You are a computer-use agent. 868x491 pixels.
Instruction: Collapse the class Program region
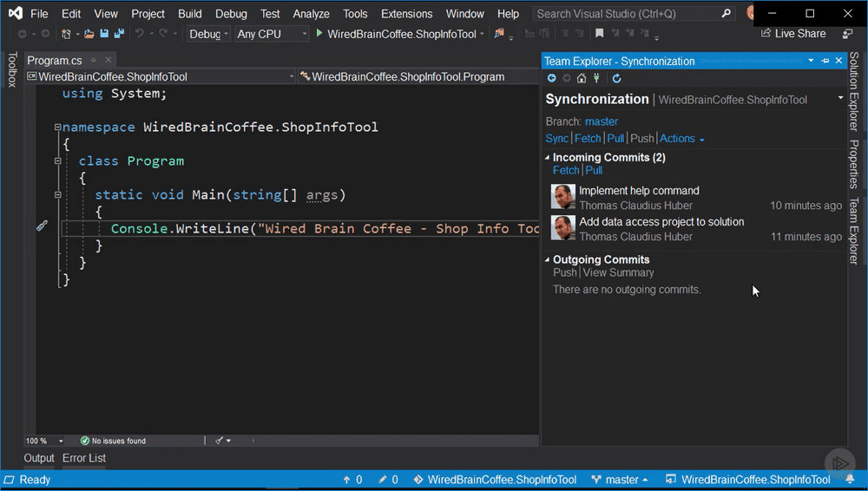(x=57, y=161)
